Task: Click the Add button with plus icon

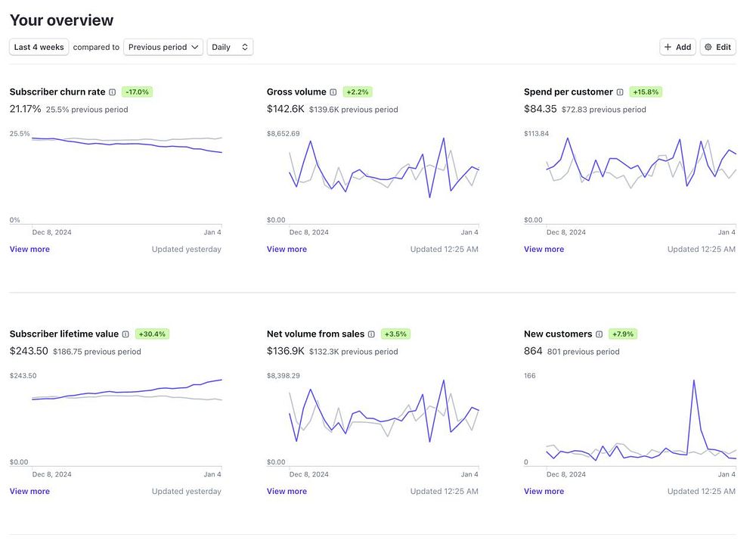Action: tap(677, 47)
